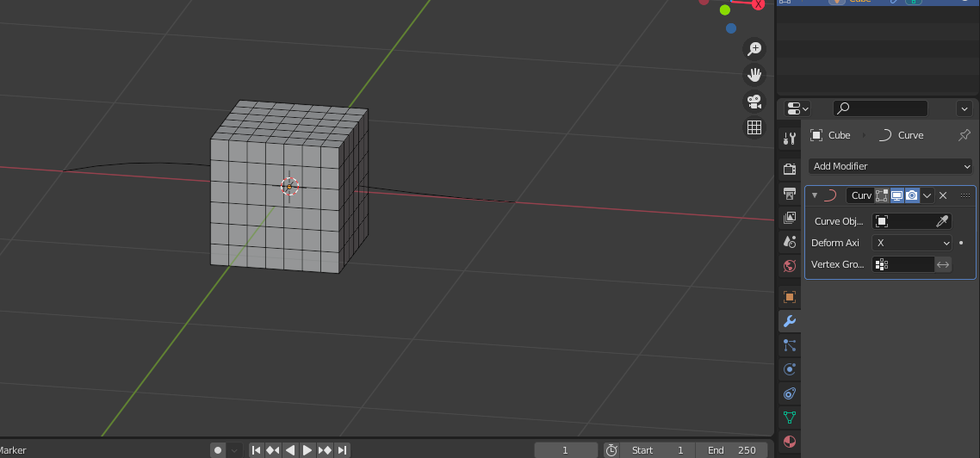Click the 3D cursor on the cube
This screenshot has width=980, height=458.
289,186
